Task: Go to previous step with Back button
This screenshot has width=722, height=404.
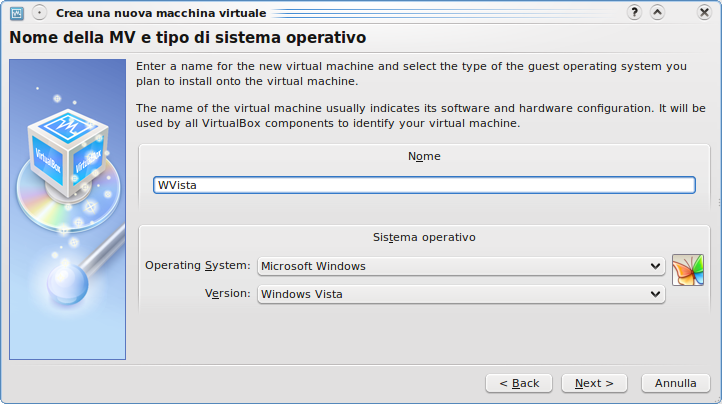Action: (x=519, y=383)
